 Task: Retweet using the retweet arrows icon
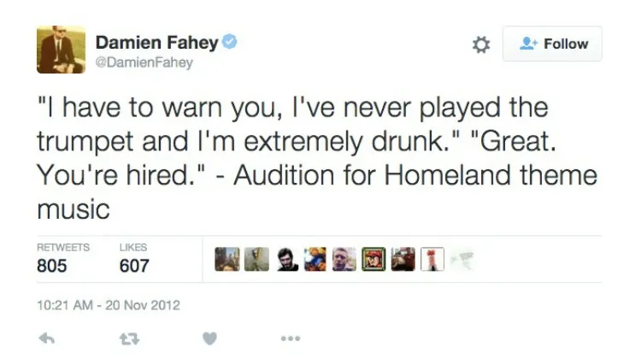coord(129,338)
